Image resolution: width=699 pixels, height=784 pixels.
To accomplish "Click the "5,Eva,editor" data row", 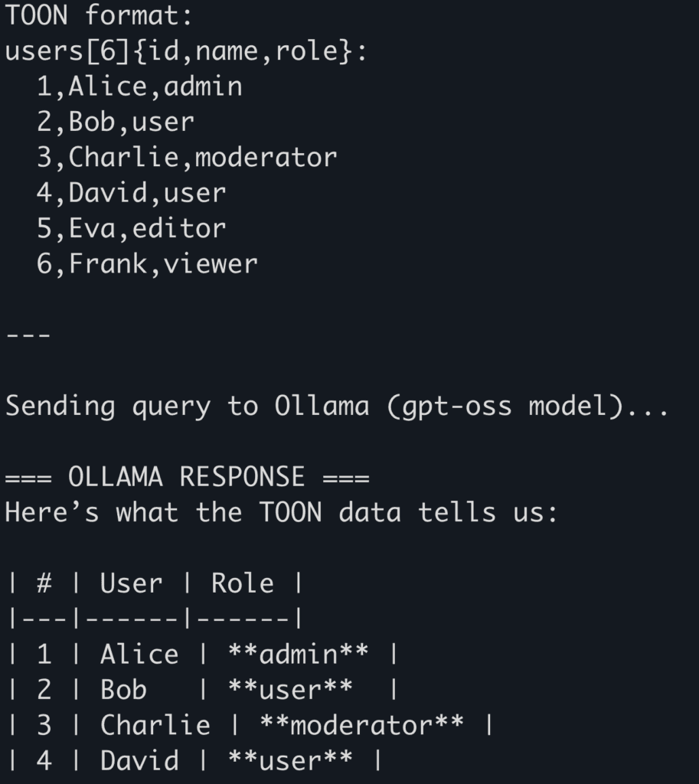I will point(131,228).
